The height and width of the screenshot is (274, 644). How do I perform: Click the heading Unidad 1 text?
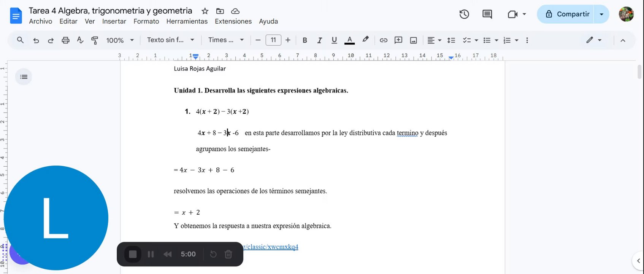click(261, 91)
